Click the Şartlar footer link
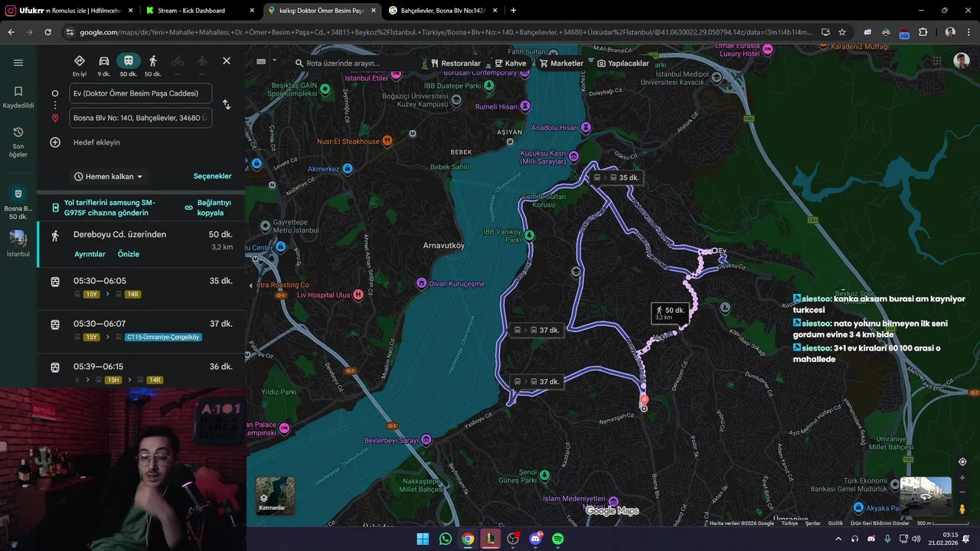Image resolution: width=980 pixels, height=551 pixels. (x=812, y=523)
